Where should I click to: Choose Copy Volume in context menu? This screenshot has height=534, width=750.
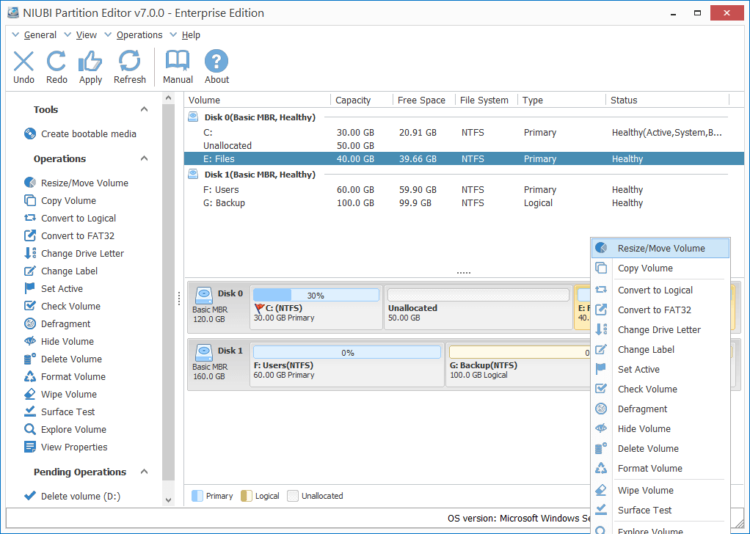tap(661, 268)
